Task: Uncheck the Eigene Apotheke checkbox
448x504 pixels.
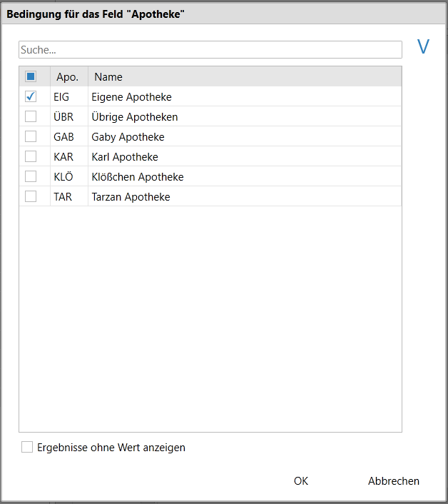Action: (31, 96)
